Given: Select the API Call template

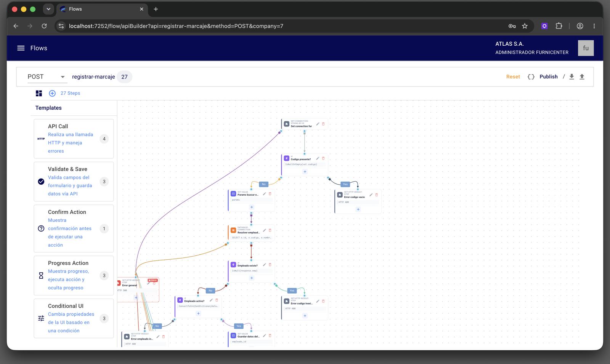Looking at the screenshot, I should point(74,139).
